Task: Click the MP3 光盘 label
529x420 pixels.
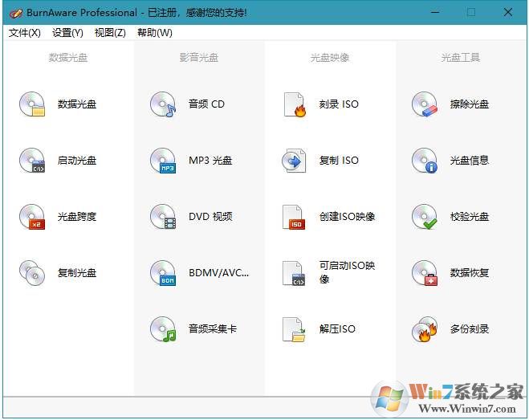Action: click(x=210, y=161)
